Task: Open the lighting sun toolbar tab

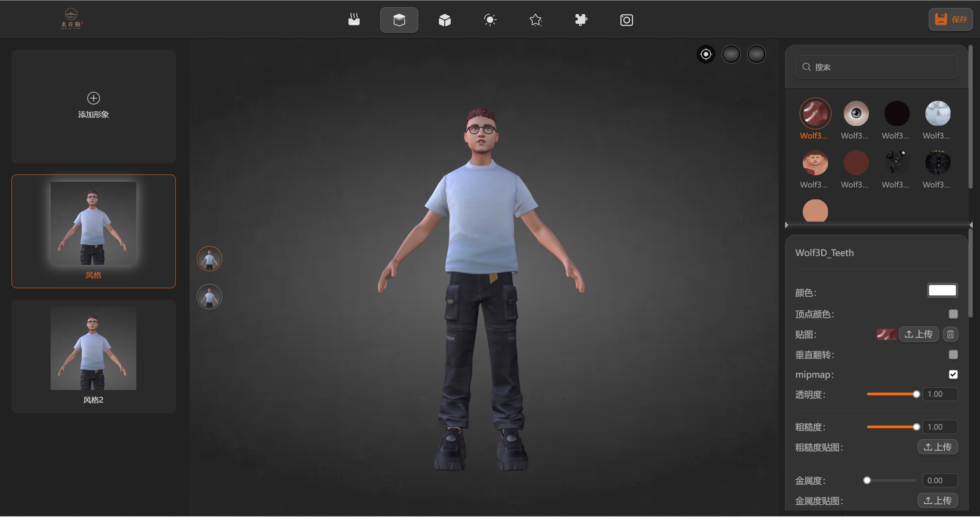Action: click(490, 20)
